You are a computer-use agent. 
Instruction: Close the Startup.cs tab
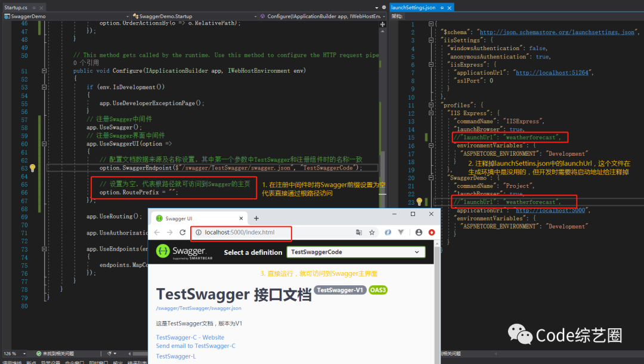click(x=41, y=8)
